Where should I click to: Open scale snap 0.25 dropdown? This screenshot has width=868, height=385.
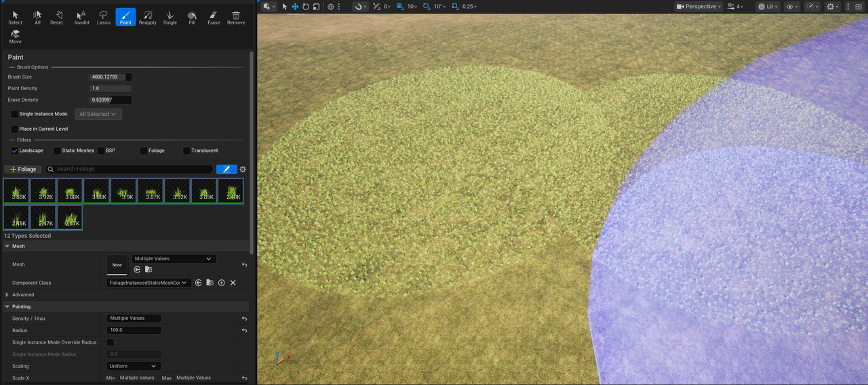tap(469, 6)
